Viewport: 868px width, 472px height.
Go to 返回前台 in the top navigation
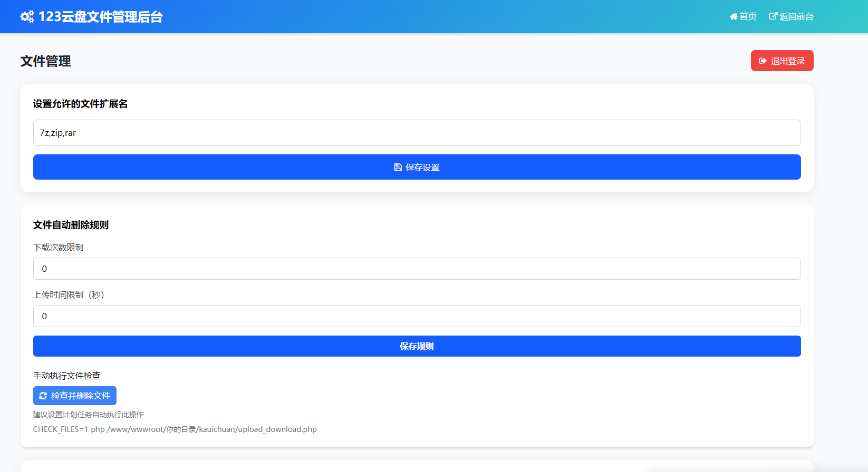pos(796,17)
